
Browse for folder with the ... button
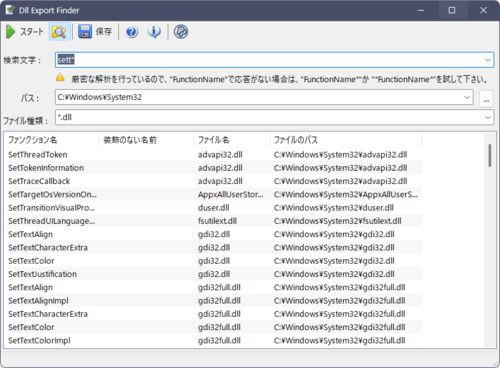coord(486,99)
